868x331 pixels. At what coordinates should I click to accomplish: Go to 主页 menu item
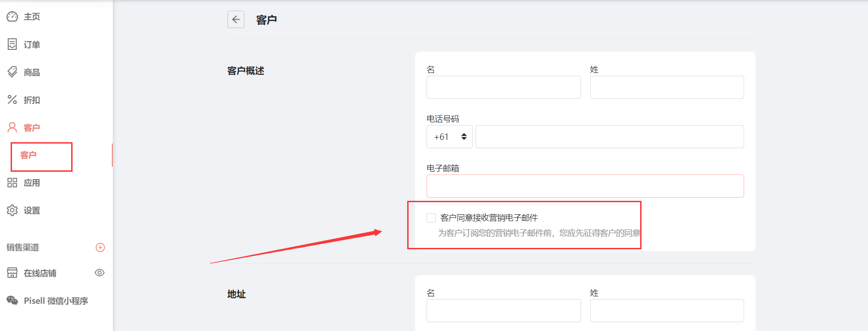[32, 17]
